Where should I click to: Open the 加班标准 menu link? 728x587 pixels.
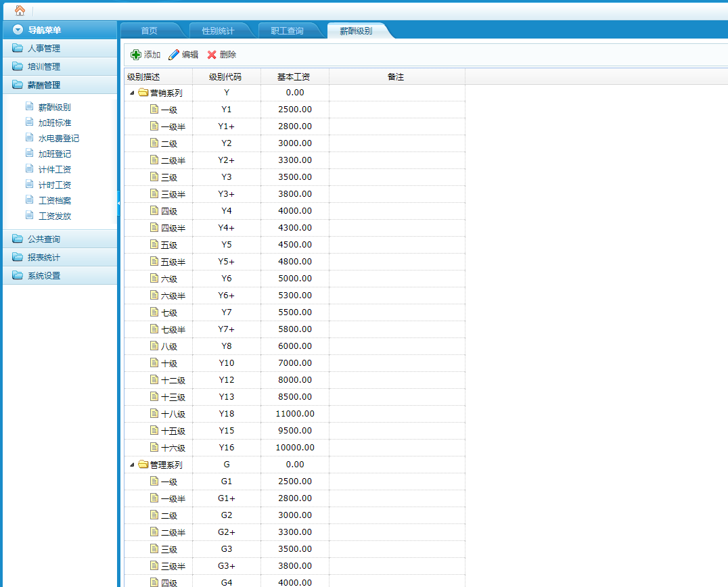[x=55, y=123]
